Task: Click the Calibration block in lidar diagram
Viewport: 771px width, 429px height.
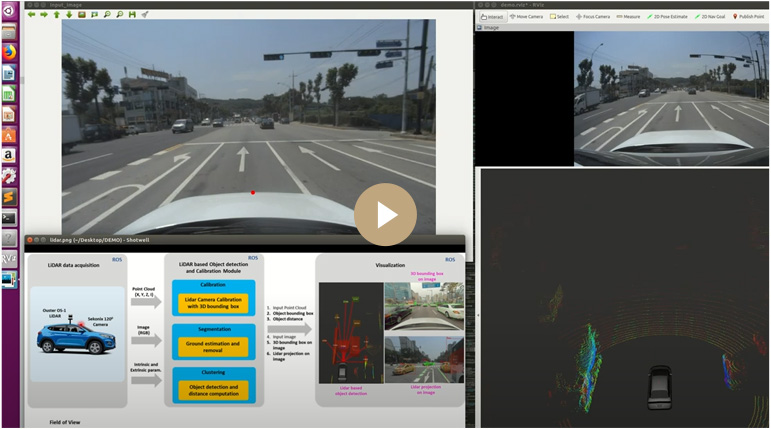Action: point(214,298)
